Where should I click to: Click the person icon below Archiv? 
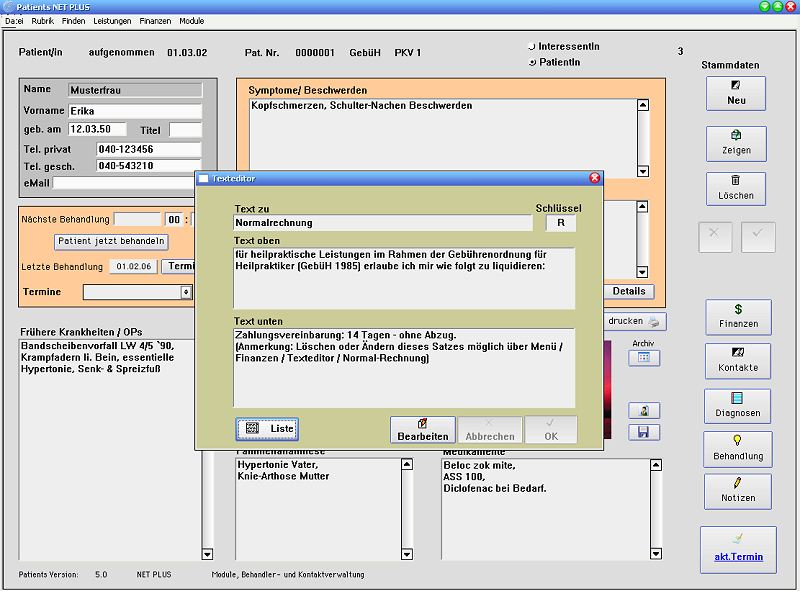(x=644, y=410)
